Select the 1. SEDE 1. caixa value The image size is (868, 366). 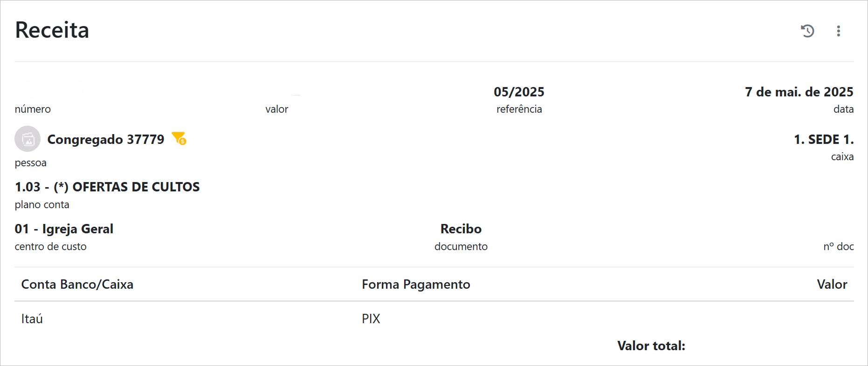823,139
